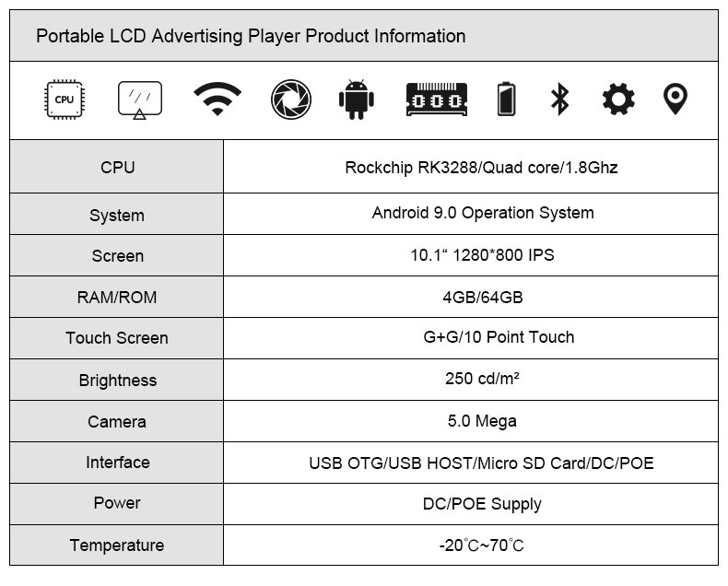Select the 4GB/64GB RAM/ROM value
Viewport: 728px width, 586px height.
click(x=483, y=298)
